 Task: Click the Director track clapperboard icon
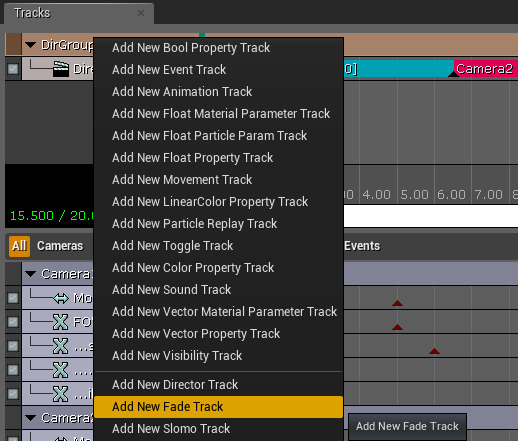(61, 69)
